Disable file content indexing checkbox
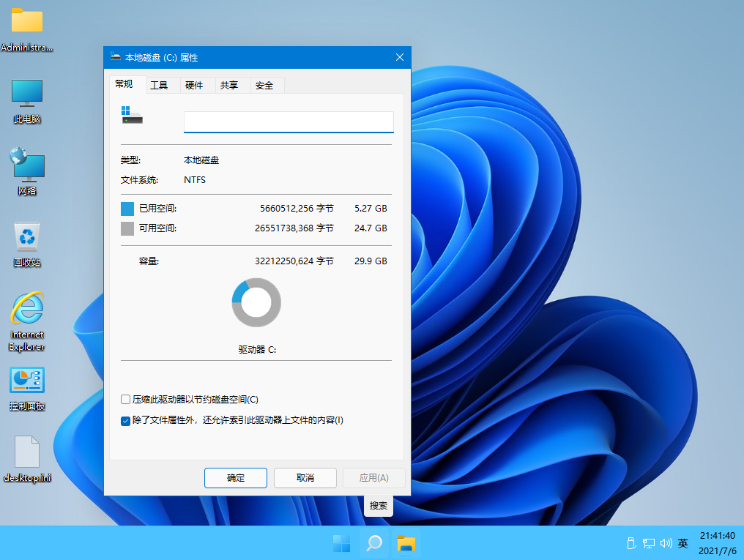Image resolution: width=744 pixels, height=560 pixels. click(x=125, y=420)
